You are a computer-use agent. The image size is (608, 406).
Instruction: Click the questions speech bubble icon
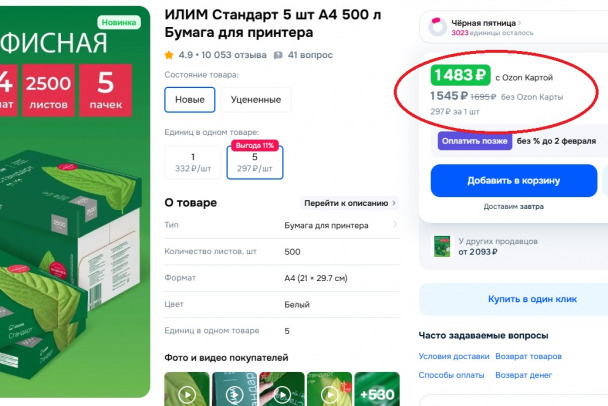coord(278,55)
